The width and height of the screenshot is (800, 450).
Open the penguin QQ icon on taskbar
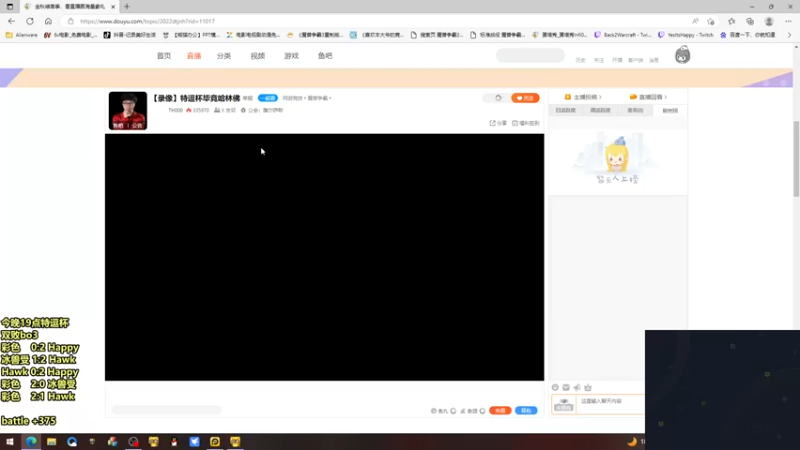[174, 442]
